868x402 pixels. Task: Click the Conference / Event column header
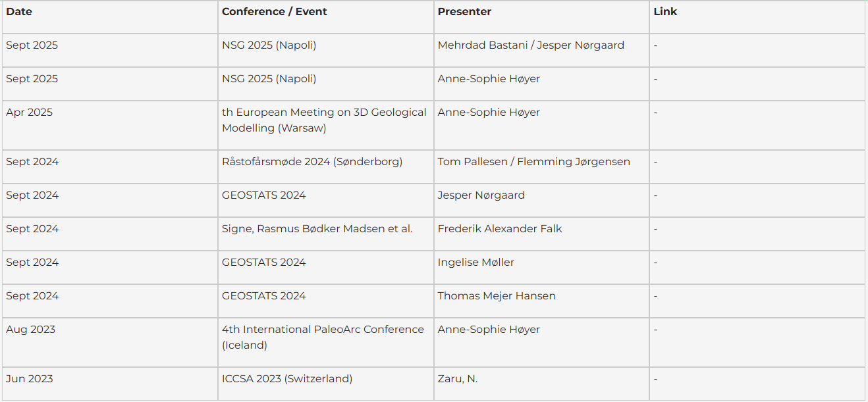[274, 12]
